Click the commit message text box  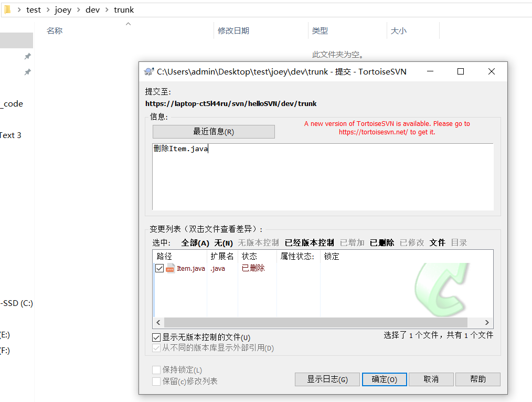tap(323, 177)
